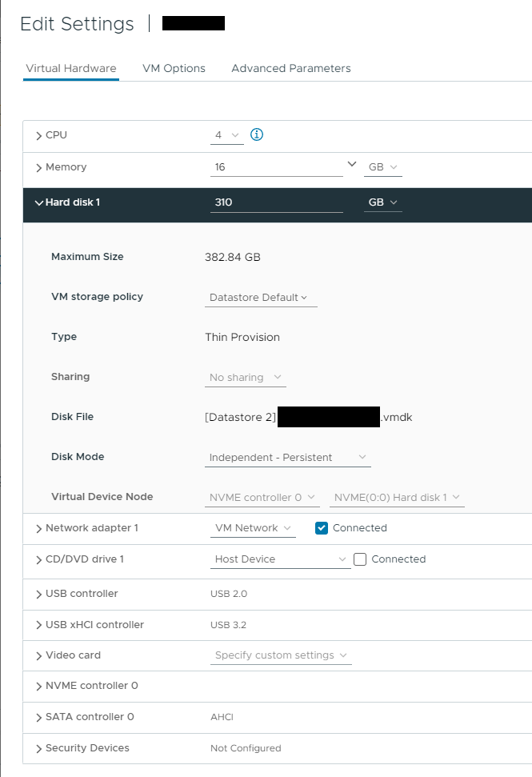
Task: Expand the Network adapter 1 section
Action: [x=38, y=528]
